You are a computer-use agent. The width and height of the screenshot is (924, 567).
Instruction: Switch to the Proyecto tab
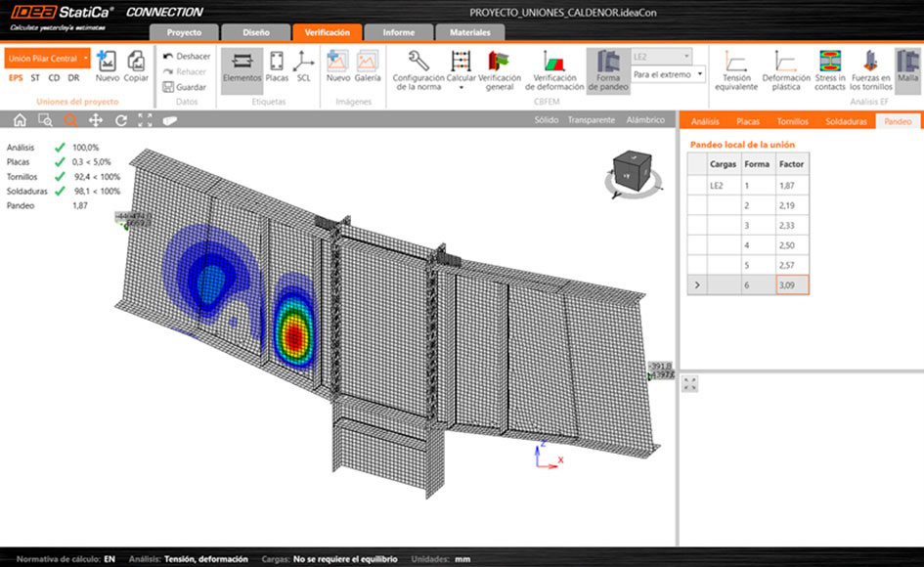coord(184,32)
